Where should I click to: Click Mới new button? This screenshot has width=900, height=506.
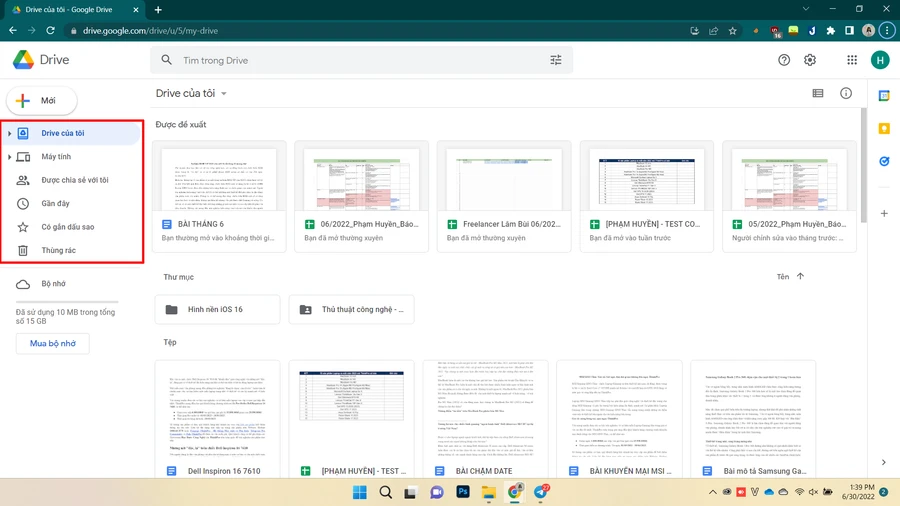tap(41, 100)
